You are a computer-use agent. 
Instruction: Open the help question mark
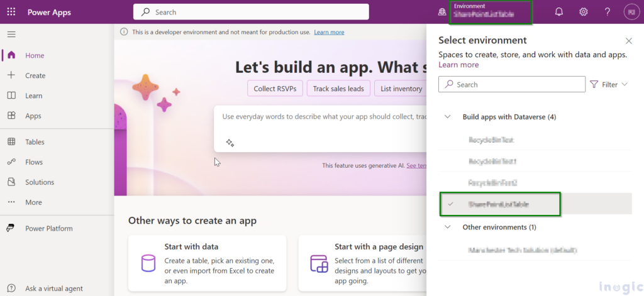[x=608, y=12]
